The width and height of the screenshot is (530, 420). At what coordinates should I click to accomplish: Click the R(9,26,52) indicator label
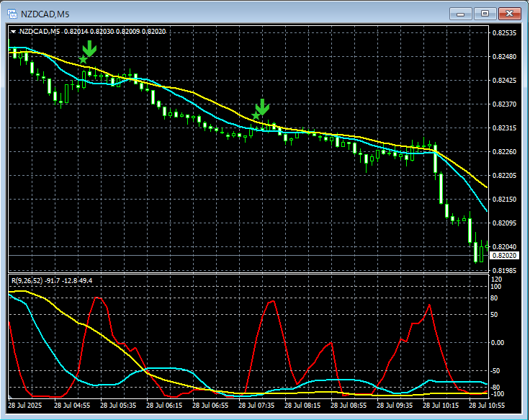(27, 280)
